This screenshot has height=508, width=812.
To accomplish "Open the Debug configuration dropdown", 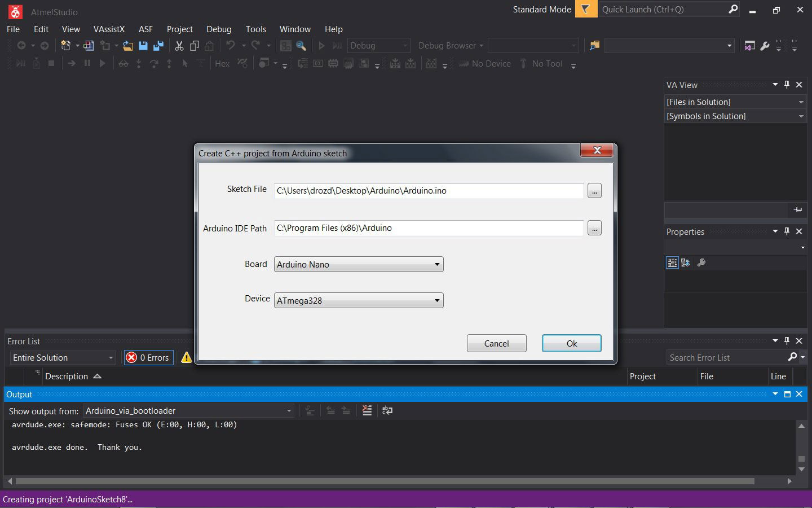I will [x=378, y=46].
